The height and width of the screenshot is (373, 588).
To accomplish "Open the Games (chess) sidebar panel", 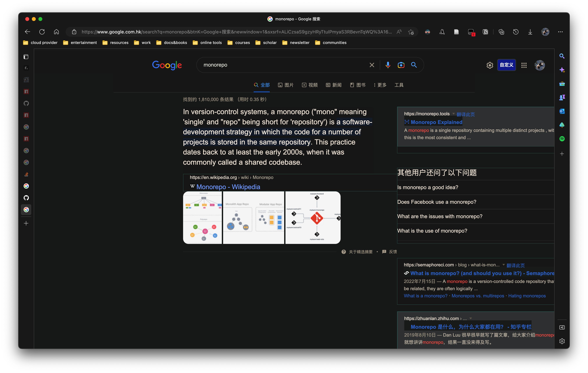I will pyautogui.click(x=562, y=97).
